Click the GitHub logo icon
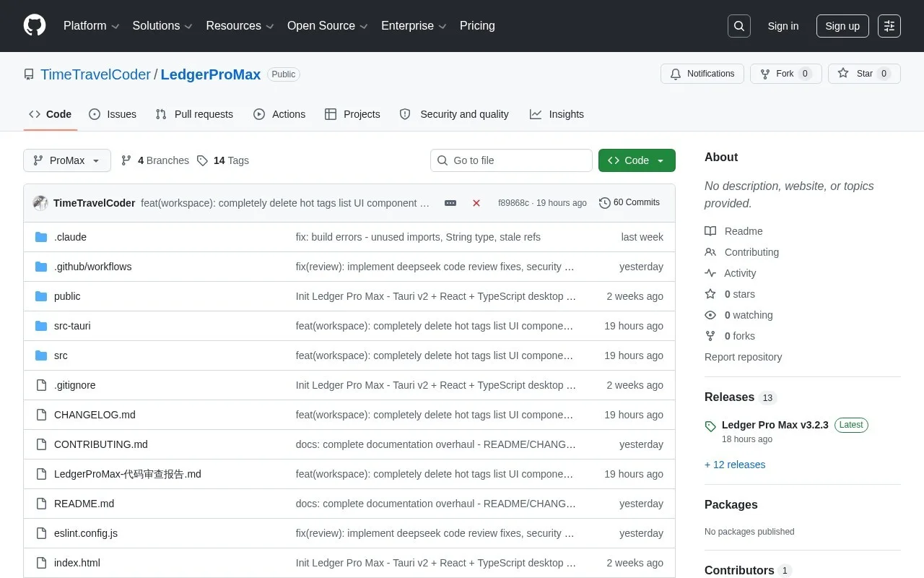 click(35, 25)
